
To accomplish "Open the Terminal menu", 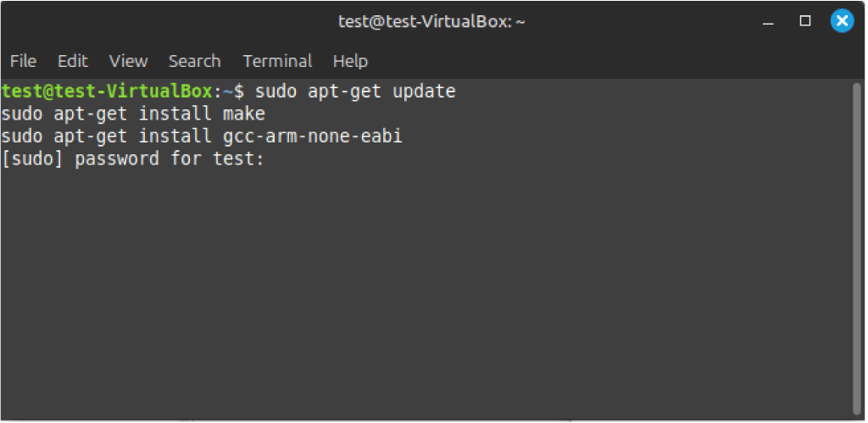I will pos(277,61).
